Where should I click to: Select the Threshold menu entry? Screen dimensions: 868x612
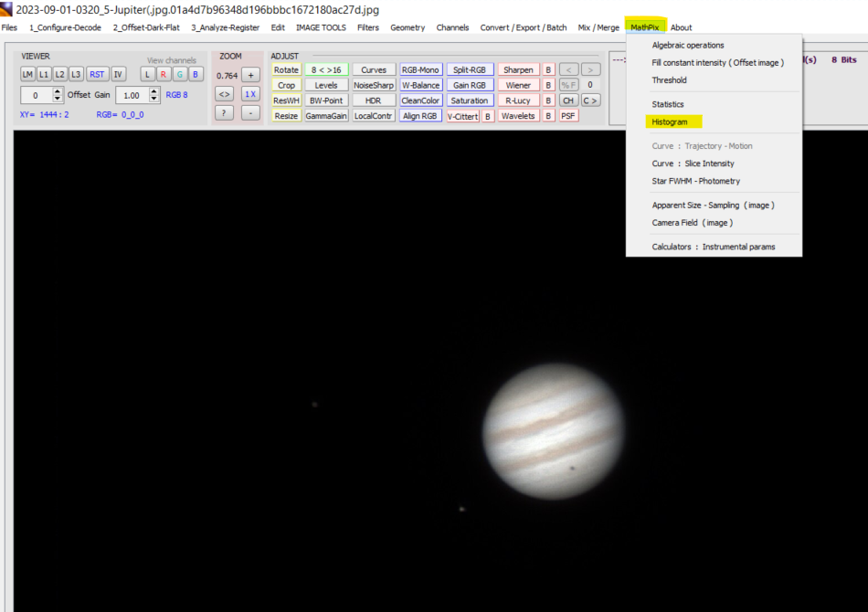[x=669, y=80]
